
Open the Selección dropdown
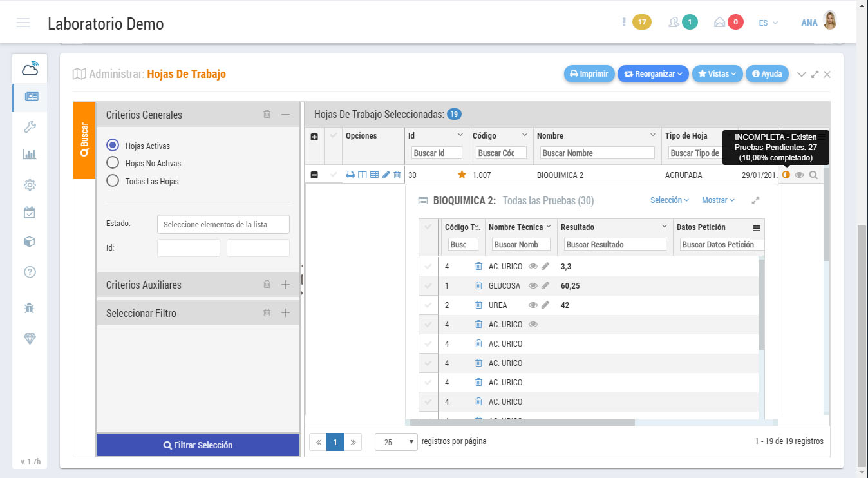click(x=670, y=200)
